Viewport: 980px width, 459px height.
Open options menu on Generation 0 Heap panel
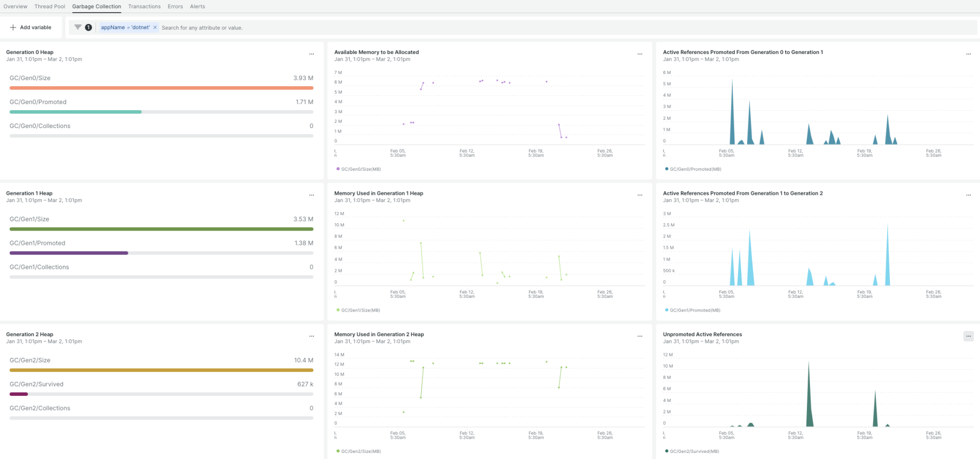pyautogui.click(x=311, y=54)
